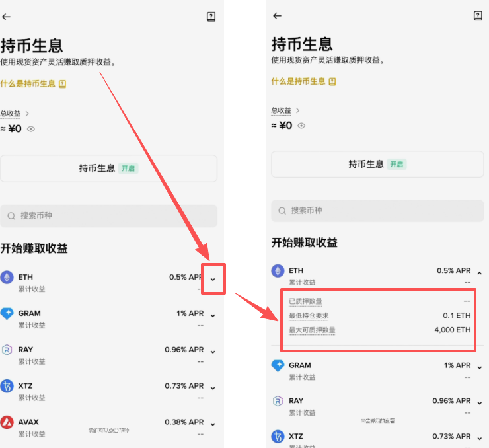Expand ETH row details on left screen
Screen dimensions: 489x448
tap(213, 279)
